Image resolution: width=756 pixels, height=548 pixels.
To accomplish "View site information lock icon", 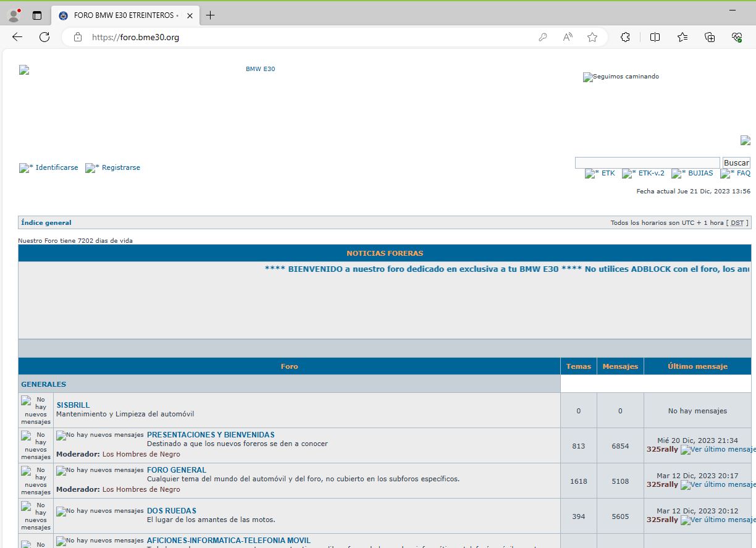I will (78, 37).
